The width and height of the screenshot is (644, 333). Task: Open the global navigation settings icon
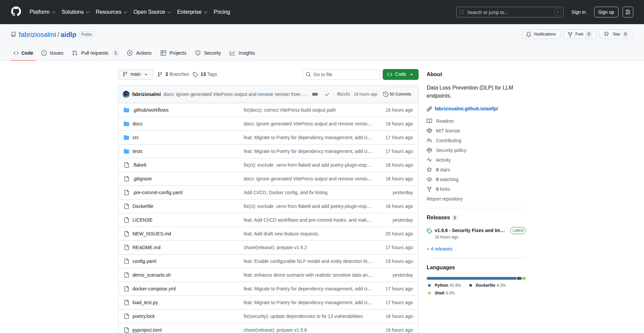point(628,12)
